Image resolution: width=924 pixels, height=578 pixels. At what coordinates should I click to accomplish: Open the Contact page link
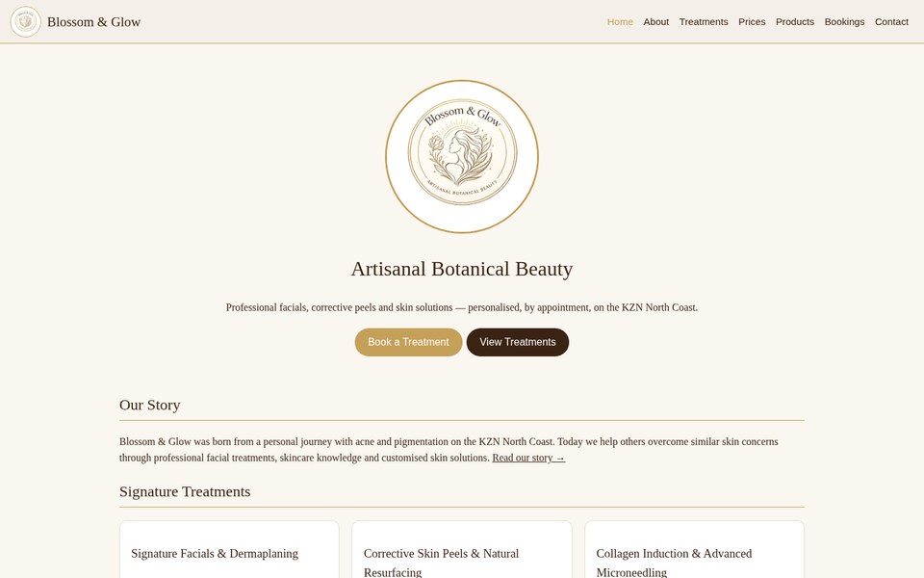pos(891,22)
